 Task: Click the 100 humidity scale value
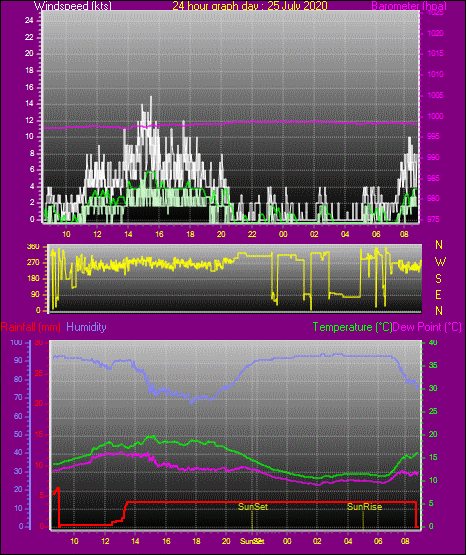pyautogui.click(x=16, y=342)
